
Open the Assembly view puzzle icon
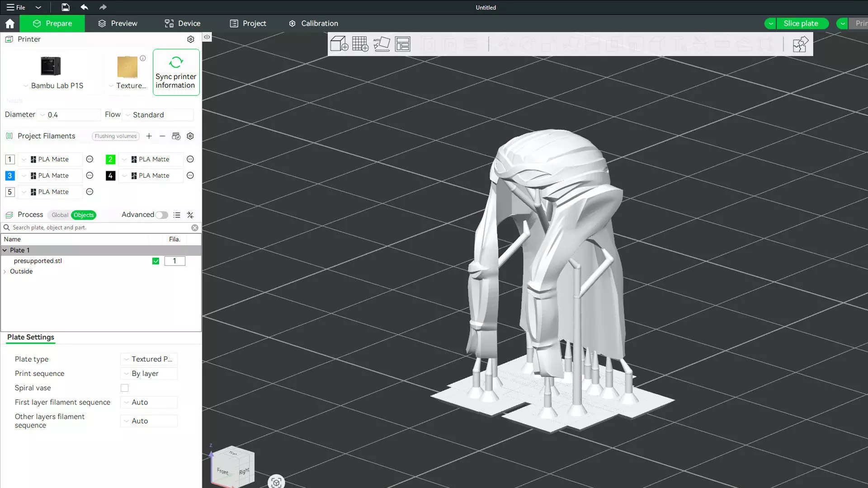tap(800, 44)
